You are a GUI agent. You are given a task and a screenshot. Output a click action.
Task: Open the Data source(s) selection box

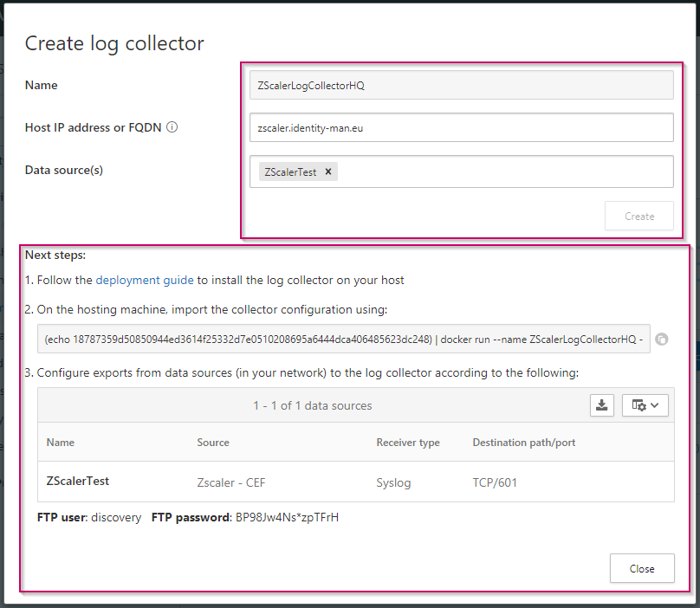[x=502, y=171]
